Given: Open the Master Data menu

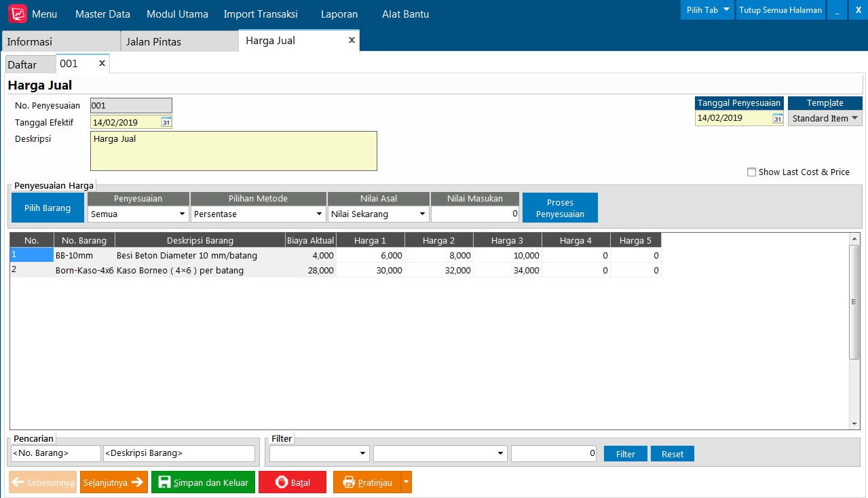Looking at the screenshot, I should (102, 14).
